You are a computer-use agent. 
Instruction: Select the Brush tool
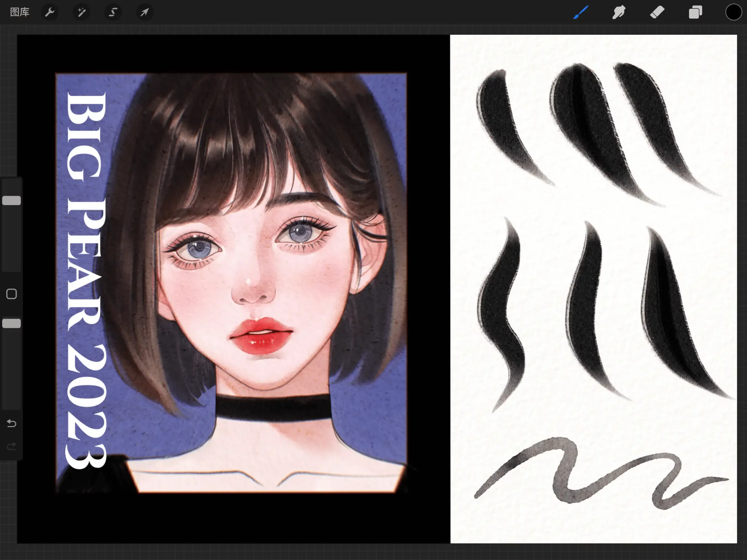click(581, 13)
